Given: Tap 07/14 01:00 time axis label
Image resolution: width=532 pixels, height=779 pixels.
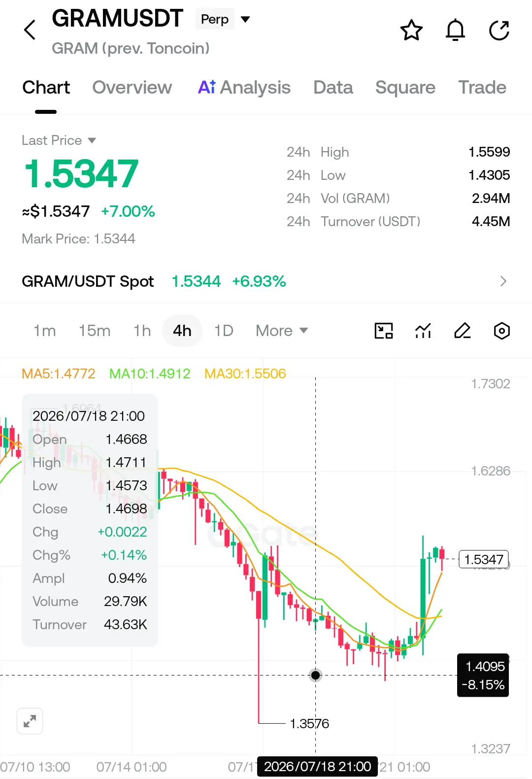Looking at the screenshot, I should click(132, 767).
